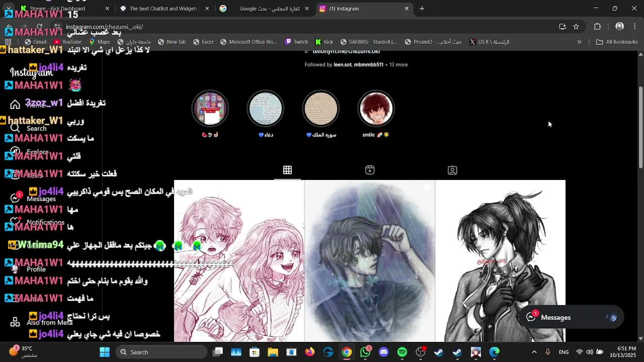This screenshot has width=644, height=362.
Task: Show hidden system tray icons
Action: tap(534, 352)
